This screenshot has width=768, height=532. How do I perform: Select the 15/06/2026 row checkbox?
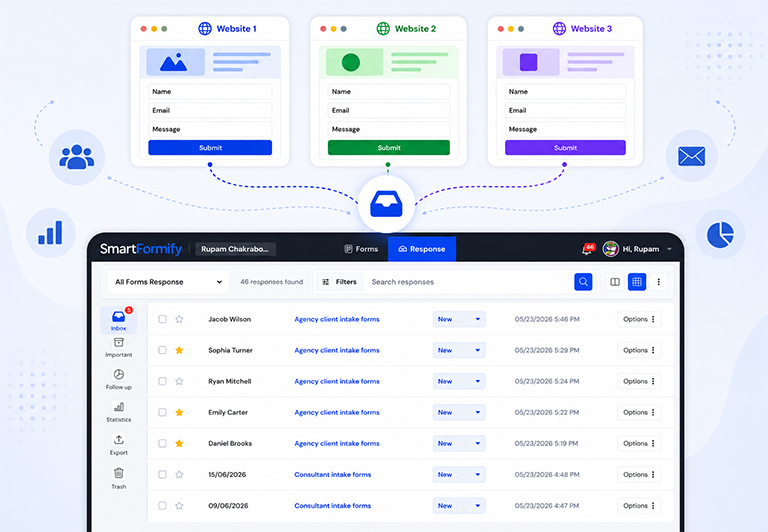(162, 474)
